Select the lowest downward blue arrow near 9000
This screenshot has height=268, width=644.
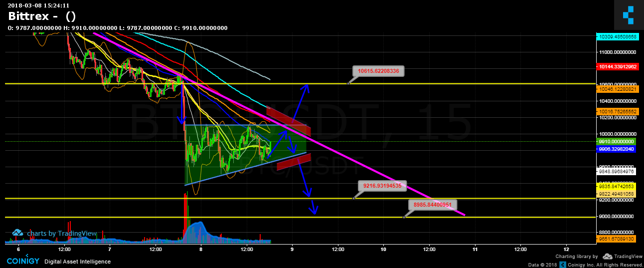pos(314,208)
